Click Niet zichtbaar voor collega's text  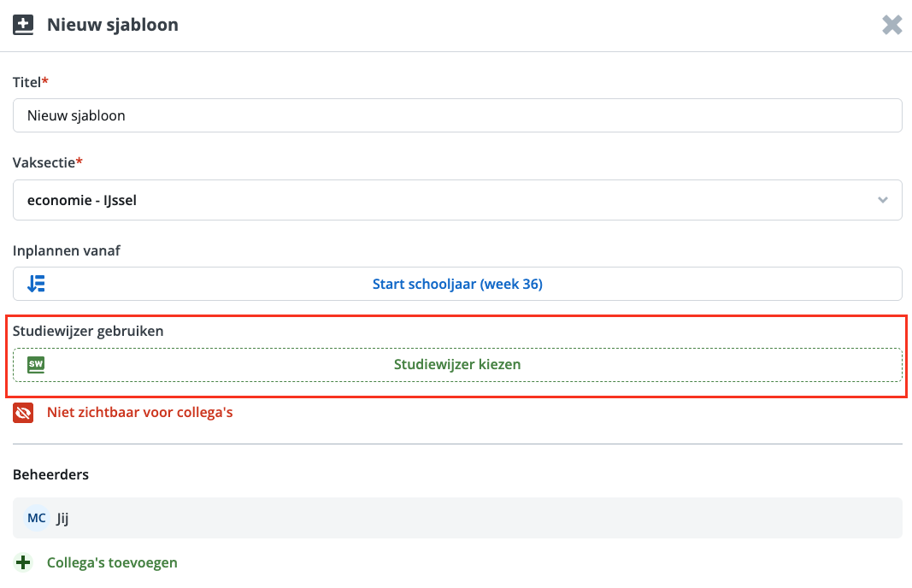pos(139,413)
